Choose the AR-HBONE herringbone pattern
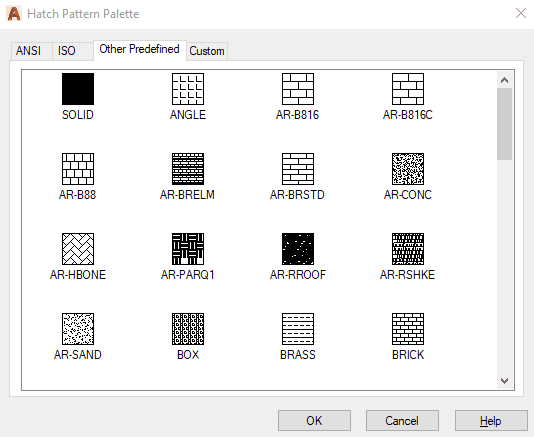Viewport: 534px width, 437px height. click(x=78, y=249)
